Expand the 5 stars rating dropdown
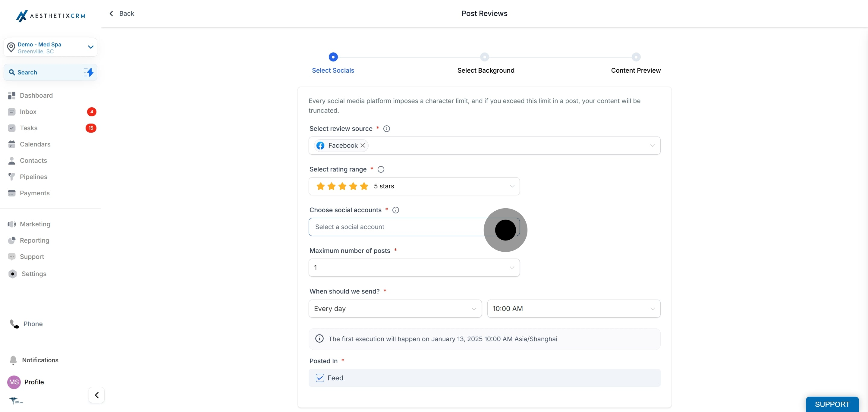Screen dimensions: 868x412 tap(414, 186)
